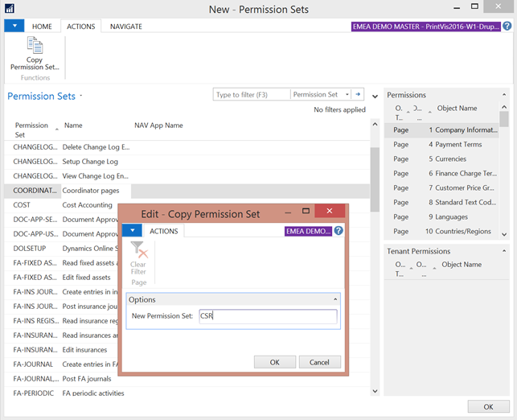The width and height of the screenshot is (517, 420).
Task: Open help in Copy Permission Set dialog
Action: tap(339, 231)
